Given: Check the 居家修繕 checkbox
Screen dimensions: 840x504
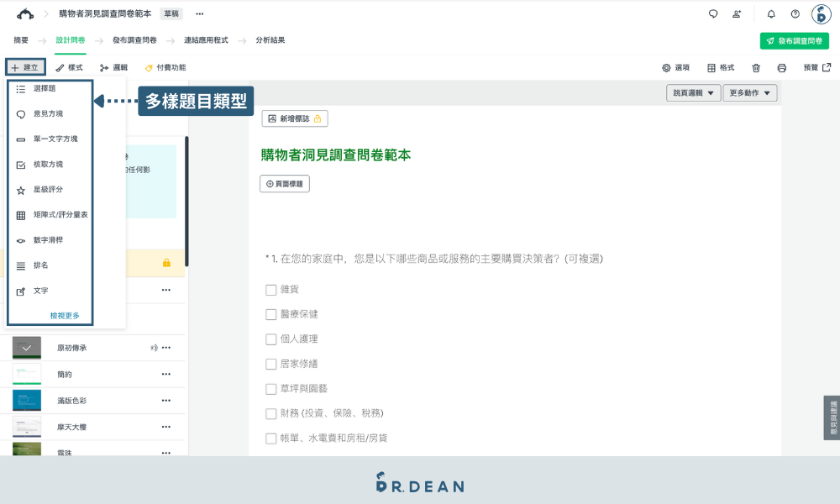Looking at the screenshot, I should click(x=271, y=365).
